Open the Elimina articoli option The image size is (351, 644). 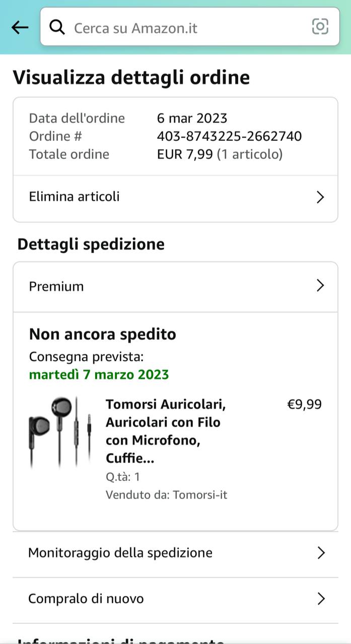click(x=75, y=196)
